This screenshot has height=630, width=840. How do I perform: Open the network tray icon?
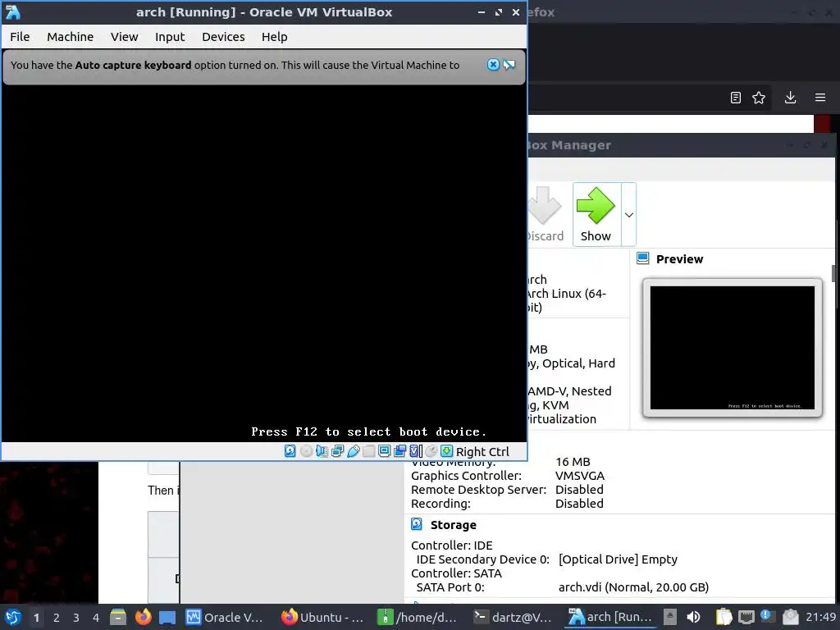(x=746, y=617)
